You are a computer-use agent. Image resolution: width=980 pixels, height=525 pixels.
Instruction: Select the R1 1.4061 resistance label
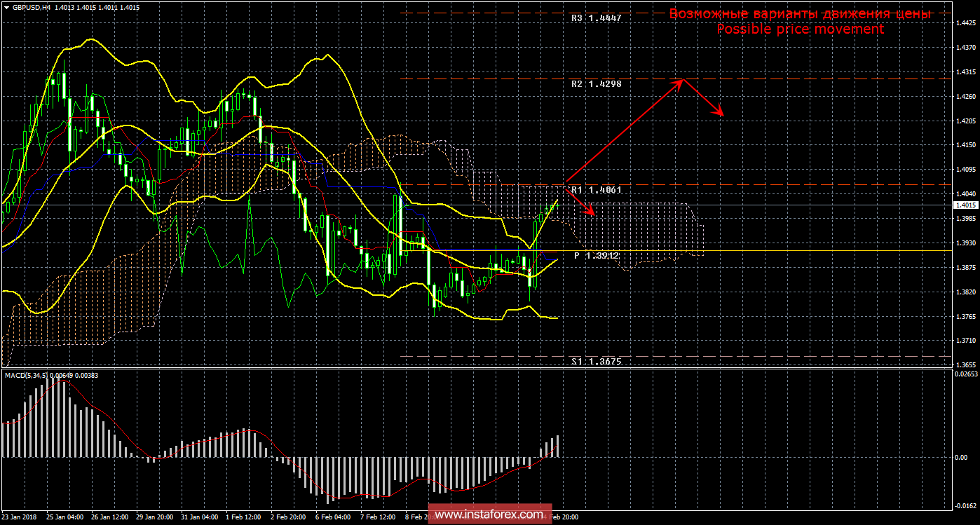[x=596, y=190]
